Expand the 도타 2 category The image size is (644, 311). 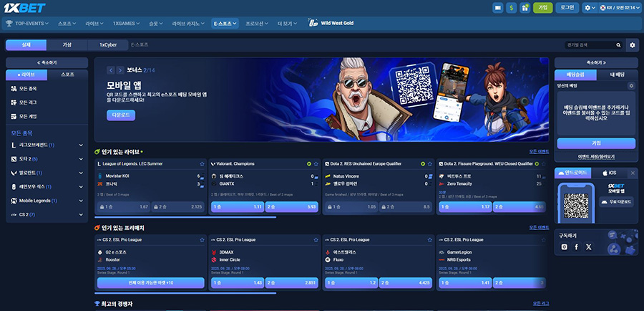tap(47, 159)
